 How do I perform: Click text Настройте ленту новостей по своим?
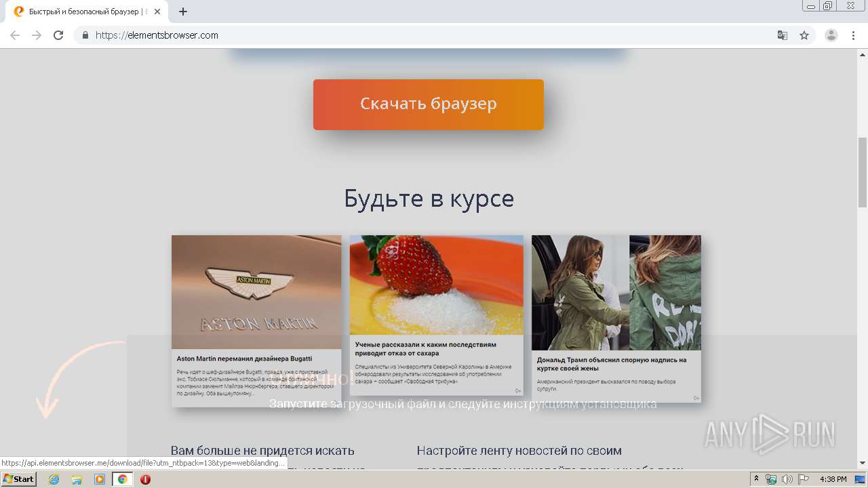coord(519,451)
